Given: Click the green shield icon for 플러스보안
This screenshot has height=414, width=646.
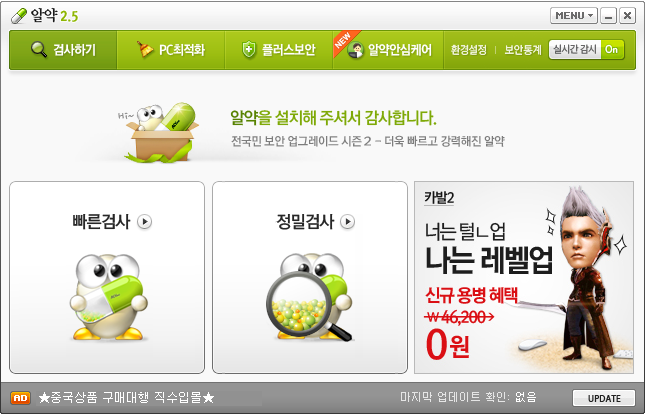Looking at the screenshot, I should (249, 50).
